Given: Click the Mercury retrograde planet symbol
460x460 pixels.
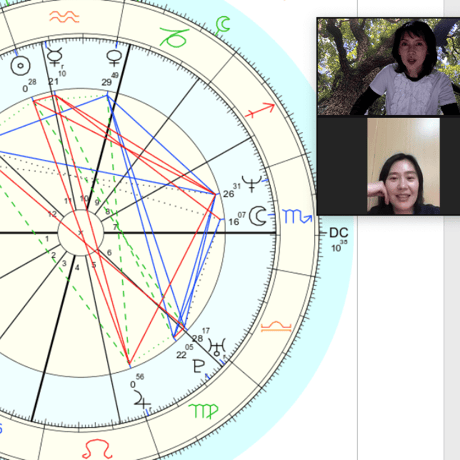Looking at the screenshot, I should (x=55, y=56).
